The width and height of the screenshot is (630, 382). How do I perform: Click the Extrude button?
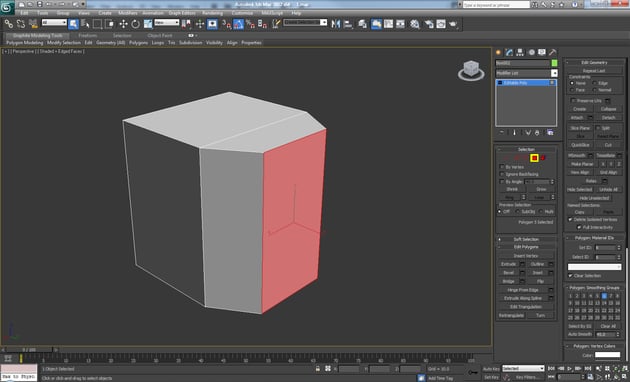[509, 264]
